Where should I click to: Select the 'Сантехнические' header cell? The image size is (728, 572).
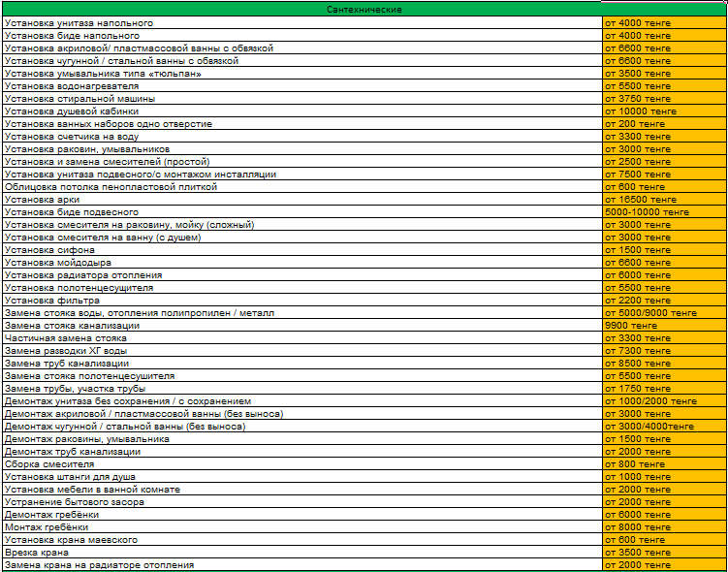[364, 10]
